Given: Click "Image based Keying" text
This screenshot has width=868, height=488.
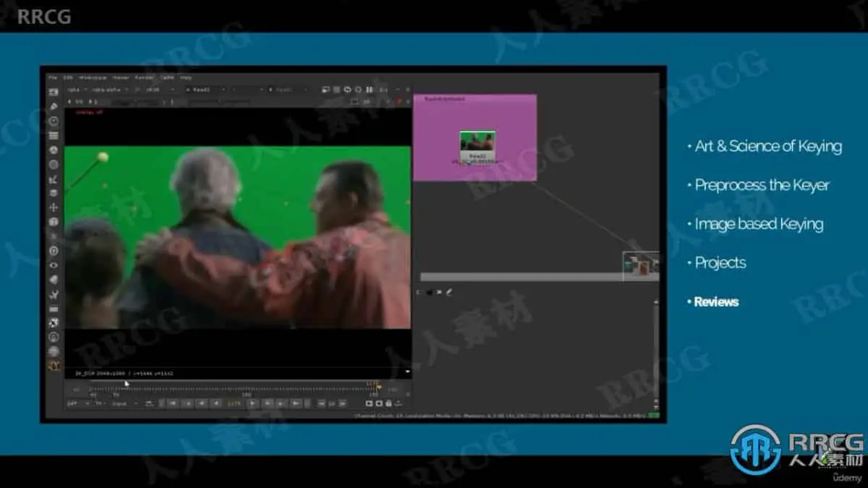Looking at the screenshot, I should (x=759, y=224).
